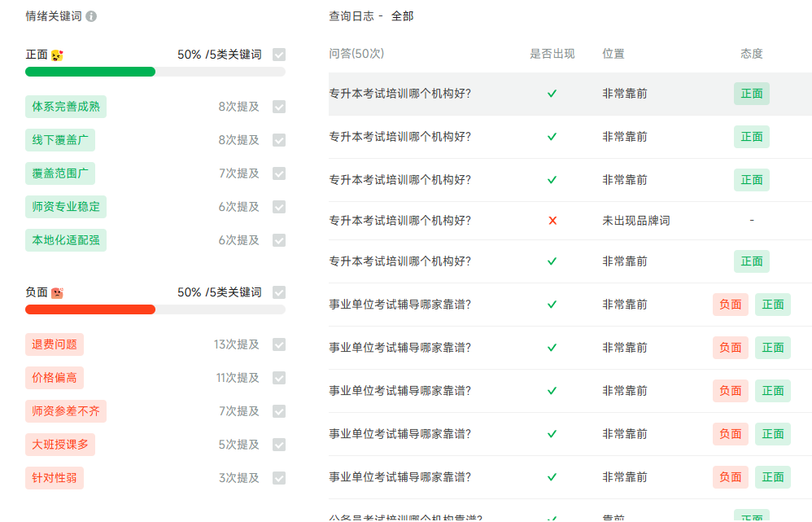Click 正面 badge in first query row

click(x=751, y=94)
